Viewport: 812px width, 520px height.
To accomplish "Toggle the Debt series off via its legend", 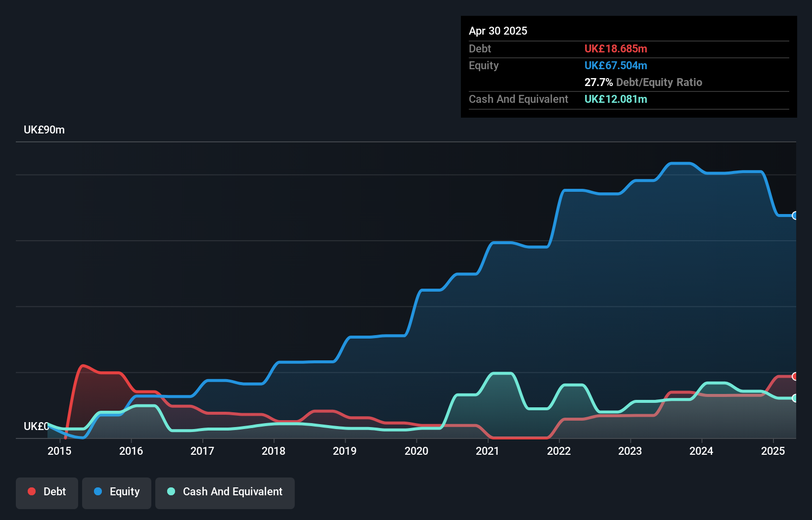I will 47,491.
